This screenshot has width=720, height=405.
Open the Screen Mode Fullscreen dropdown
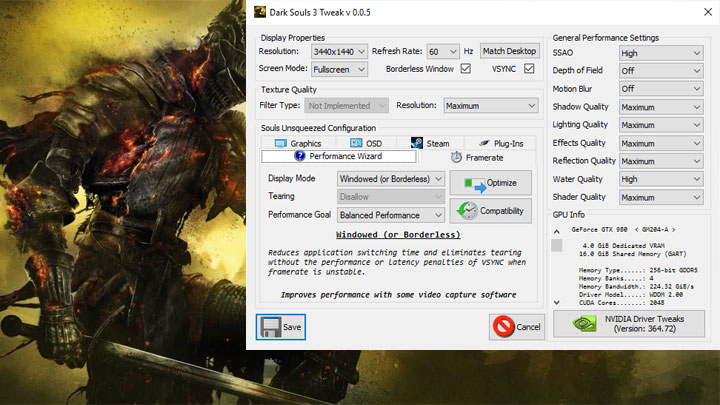[343, 69]
